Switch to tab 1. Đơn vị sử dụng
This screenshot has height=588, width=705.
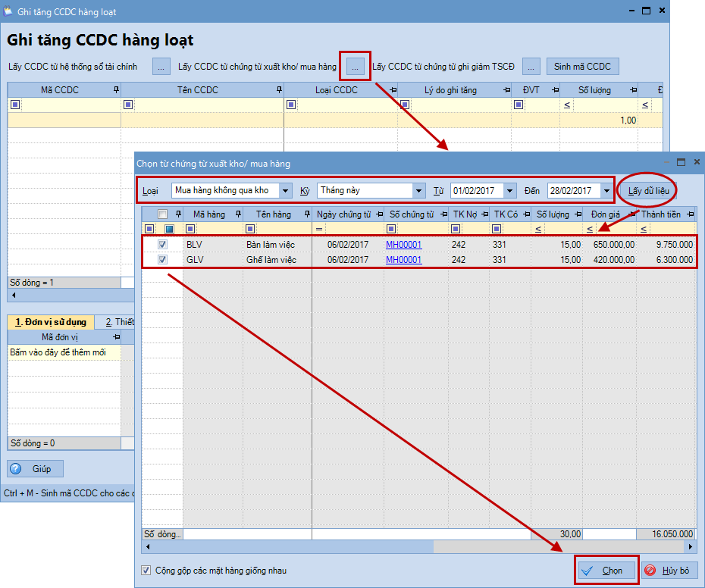pyautogui.click(x=51, y=322)
